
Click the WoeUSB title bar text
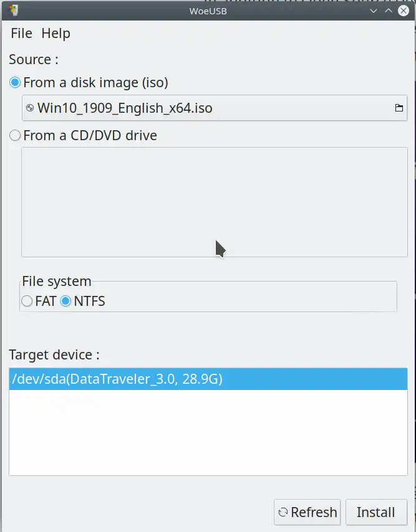coord(208,11)
